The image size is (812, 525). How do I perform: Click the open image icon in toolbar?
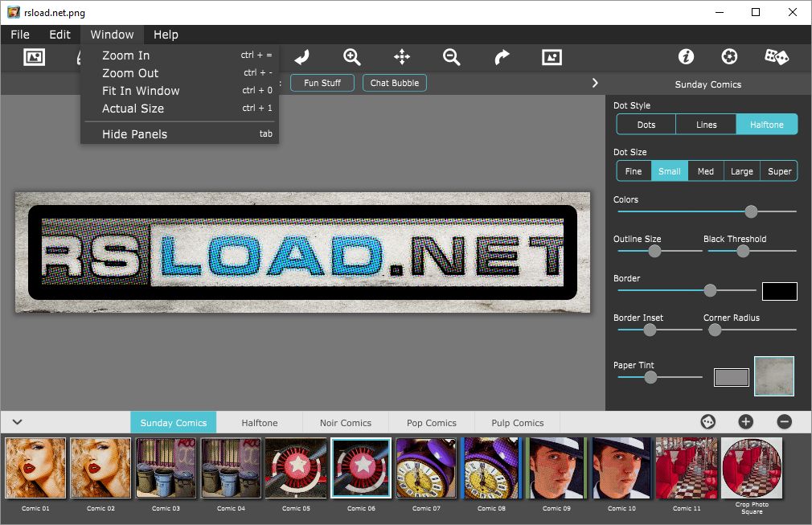click(x=34, y=57)
